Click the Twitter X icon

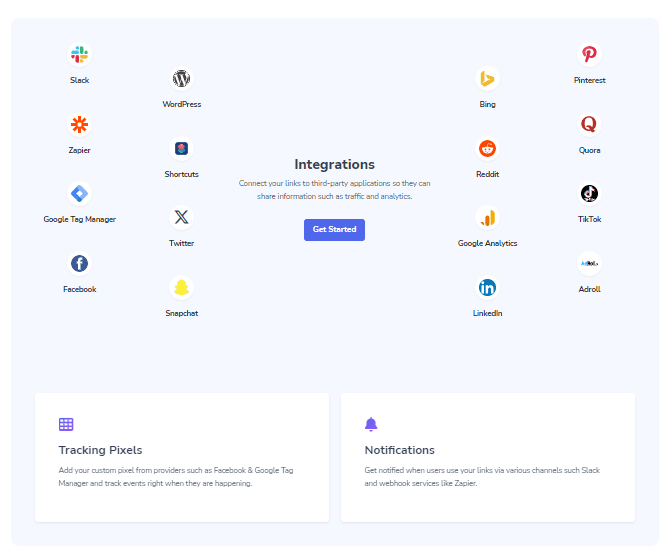181,217
